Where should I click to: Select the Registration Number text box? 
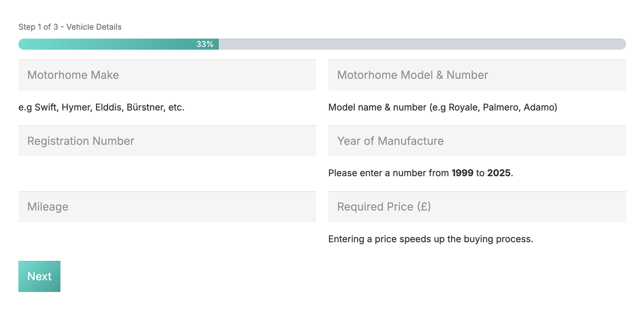(167, 141)
